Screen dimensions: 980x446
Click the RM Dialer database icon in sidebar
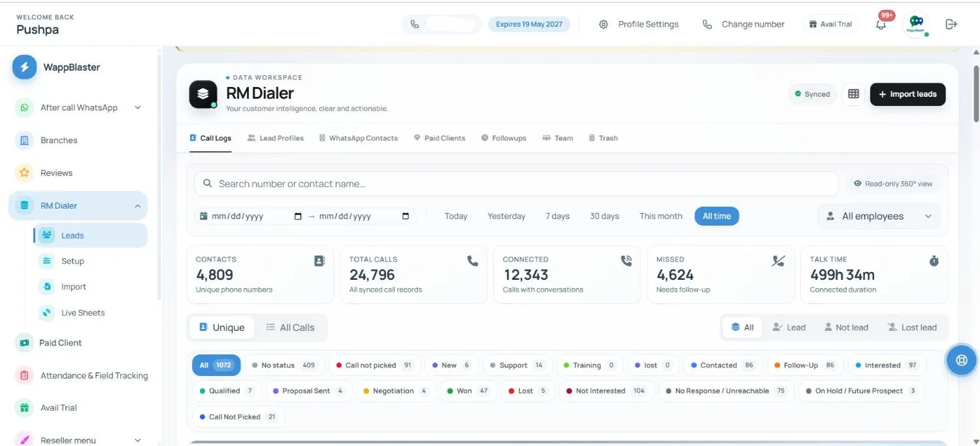point(24,205)
